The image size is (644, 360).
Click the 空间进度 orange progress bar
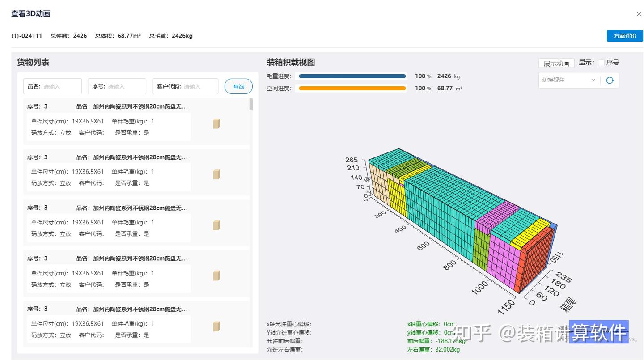point(352,89)
